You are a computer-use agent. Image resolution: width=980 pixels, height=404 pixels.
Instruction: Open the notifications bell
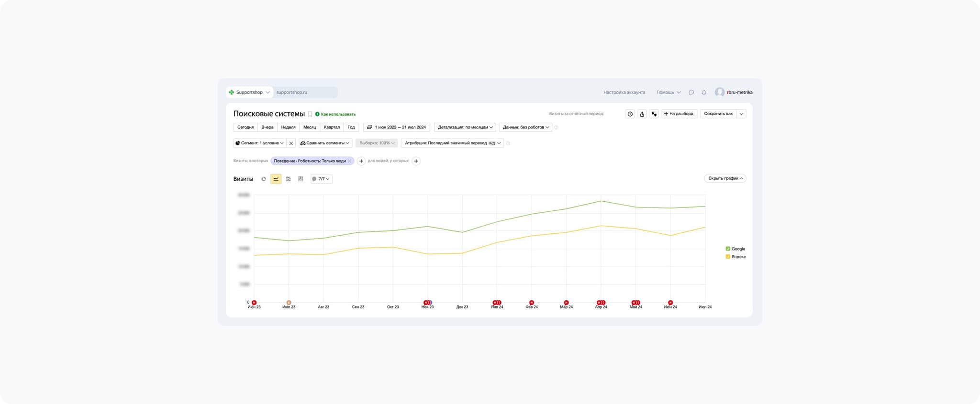(x=704, y=92)
